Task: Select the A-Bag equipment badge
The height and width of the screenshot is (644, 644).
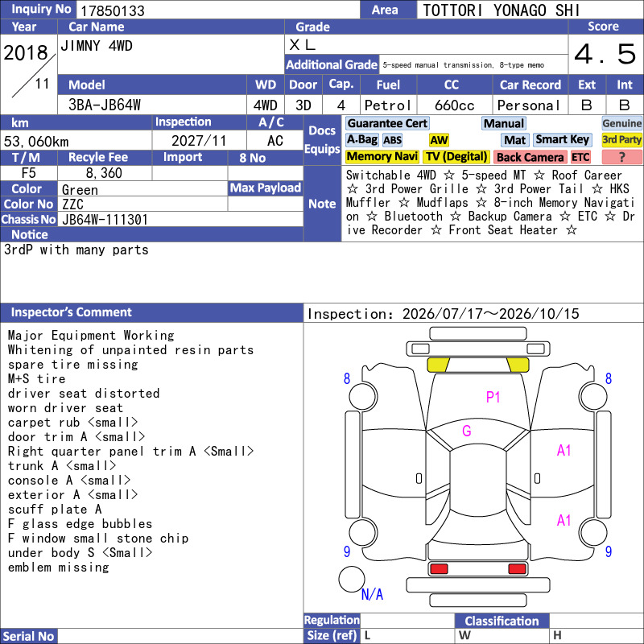Action: pos(361,139)
